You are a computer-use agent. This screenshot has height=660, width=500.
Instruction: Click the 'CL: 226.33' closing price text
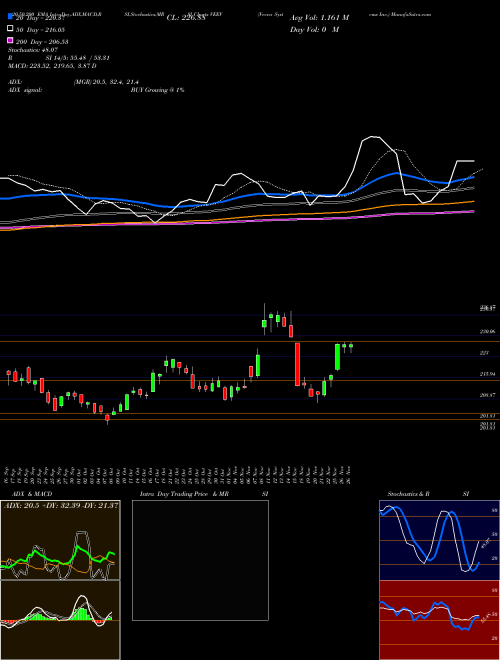tap(186, 18)
